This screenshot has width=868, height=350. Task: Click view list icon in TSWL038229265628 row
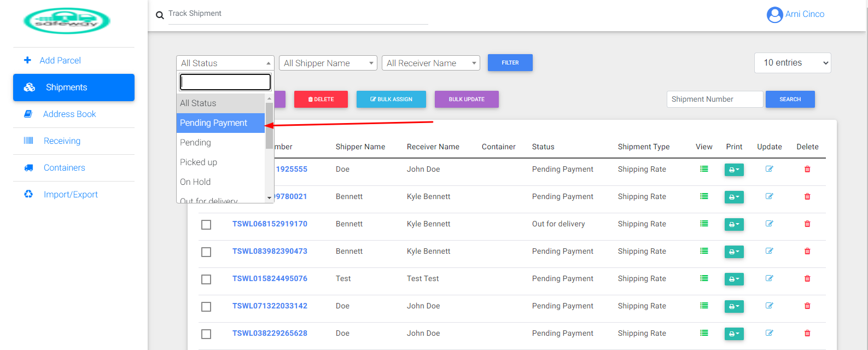coord(704,333)
